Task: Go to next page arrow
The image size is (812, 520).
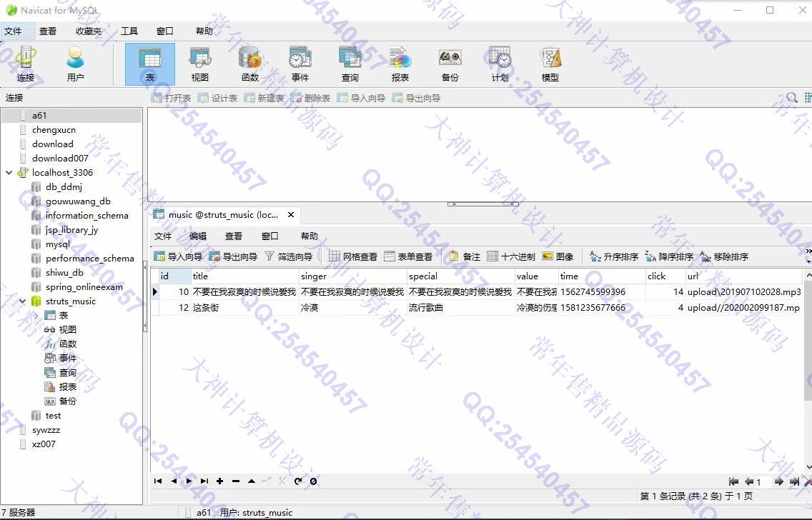Action: pyautogui.click(x=778, y=481)
